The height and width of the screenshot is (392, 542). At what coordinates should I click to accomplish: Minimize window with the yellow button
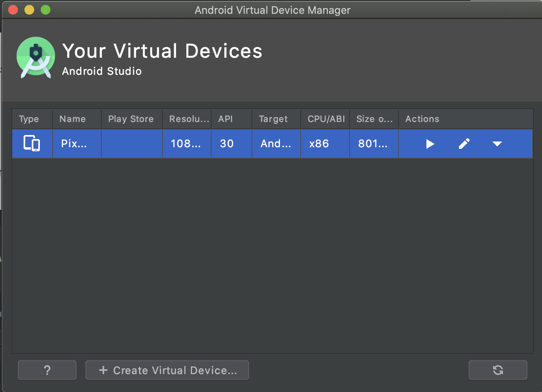point(29,10)
